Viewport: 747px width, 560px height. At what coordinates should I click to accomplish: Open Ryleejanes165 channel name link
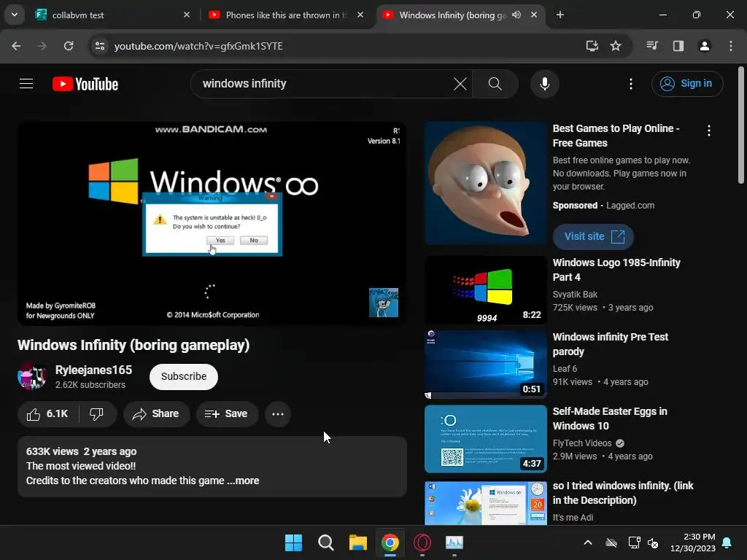(93, 370)
